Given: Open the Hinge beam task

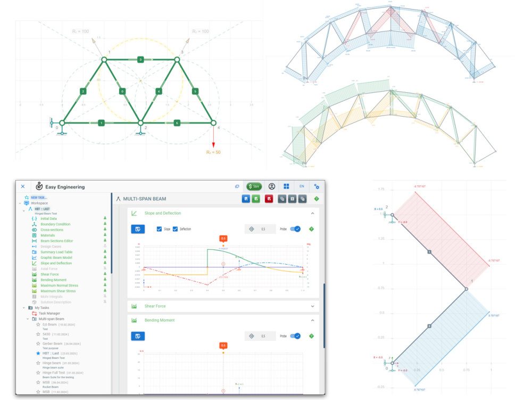Looking at the screenshot, I should point(52,363).
